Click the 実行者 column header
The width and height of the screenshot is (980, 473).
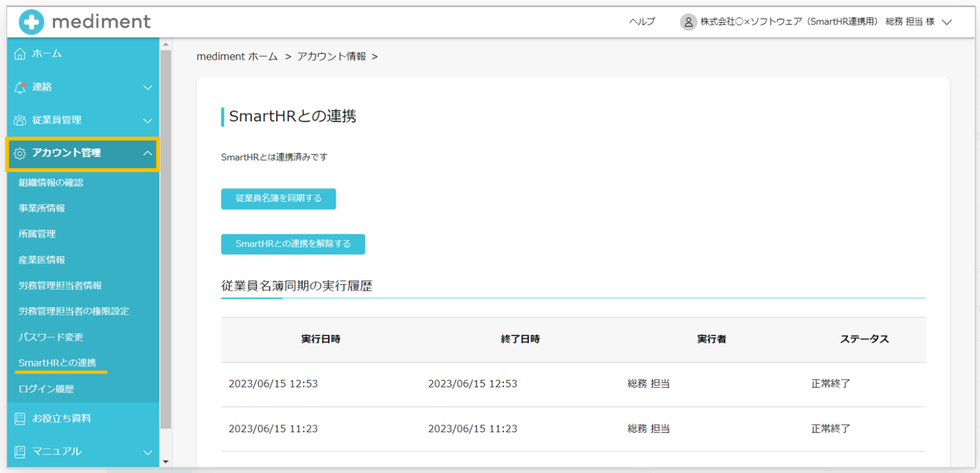pyautogui.click(x=711, y=339)
